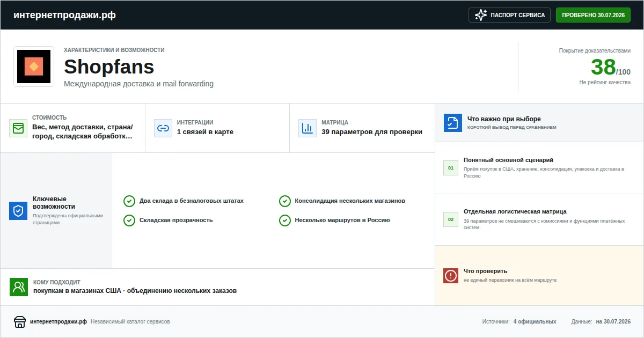The height and width of the screenshot is (338, 644).
Task: Click the Интеграции link icon
Action: (x=163, y=128)
